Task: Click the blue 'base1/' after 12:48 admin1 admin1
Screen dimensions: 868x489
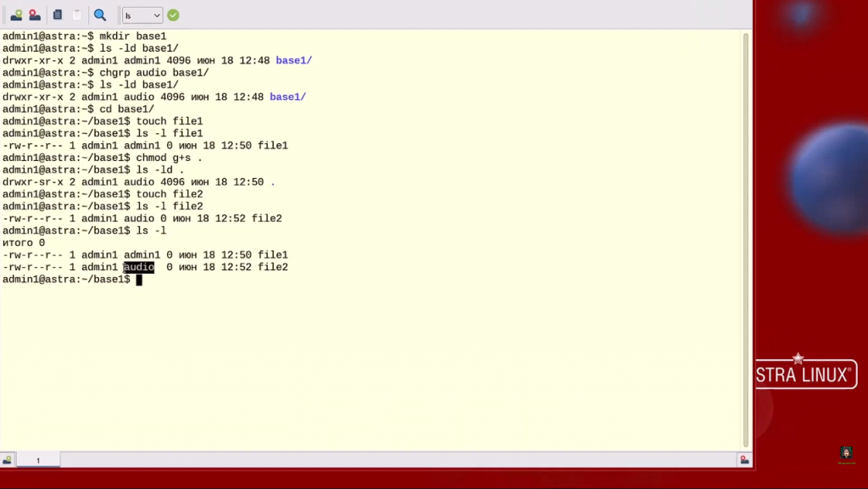Action: point(294,60)
